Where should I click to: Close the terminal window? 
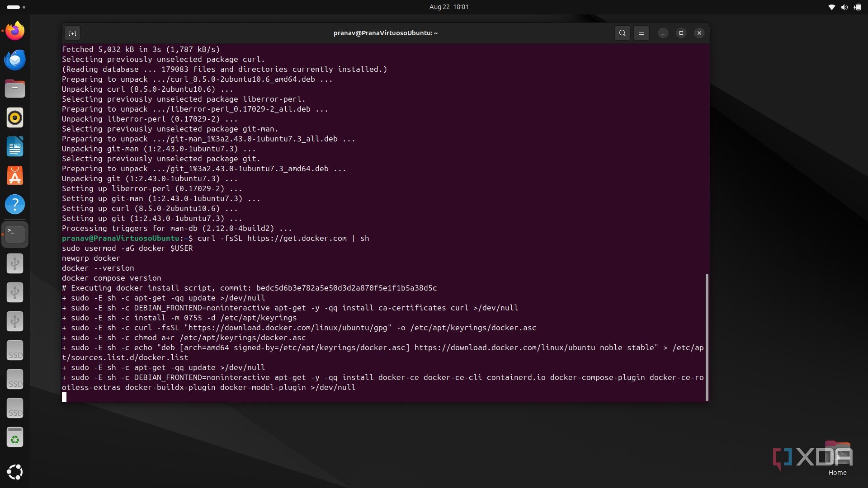click(699, 33)
